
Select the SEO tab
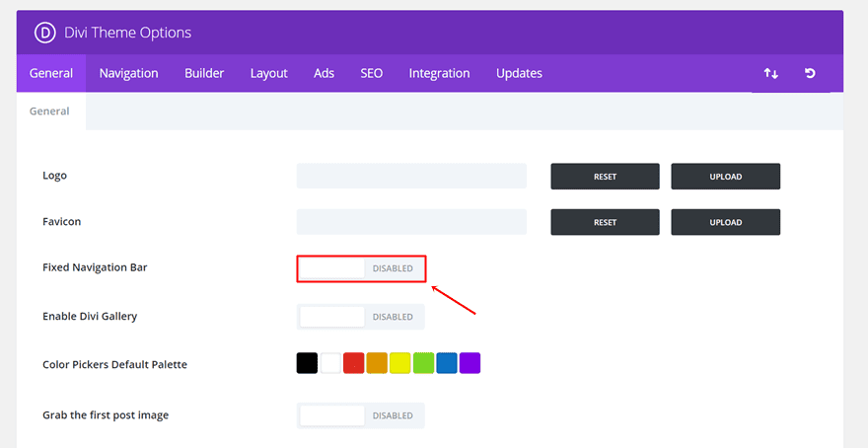(371, 73)
